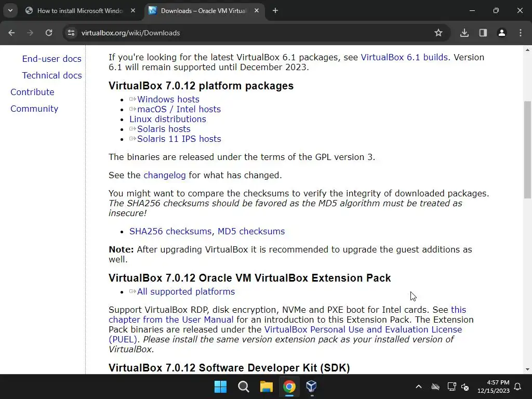This screenshot has width=532, height=399.
Task: Open File Explorer from taskbar
Action: tap(267, 387)
